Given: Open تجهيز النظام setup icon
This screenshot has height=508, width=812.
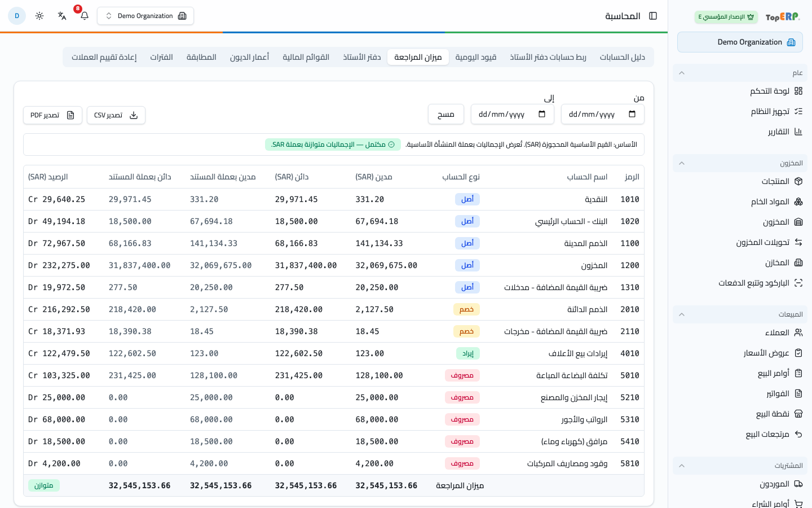Looking at the screenshot, I should [x=798, y=111].
